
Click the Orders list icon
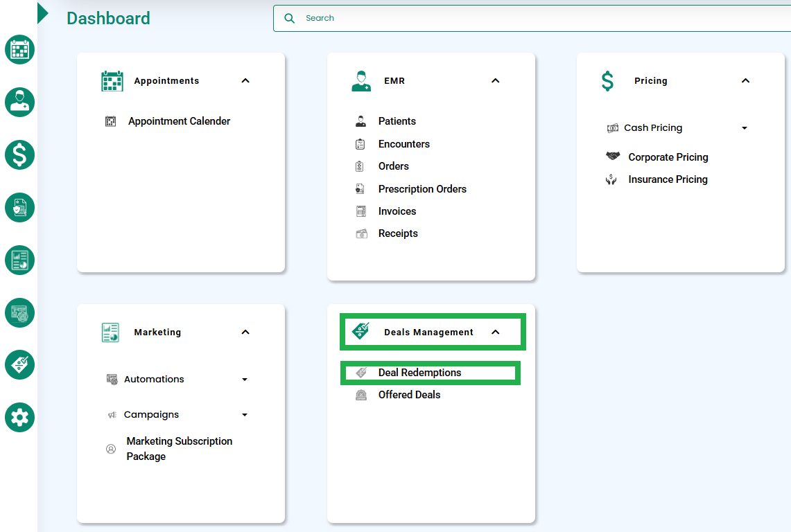pyautogui.click(x=359, y=166)
